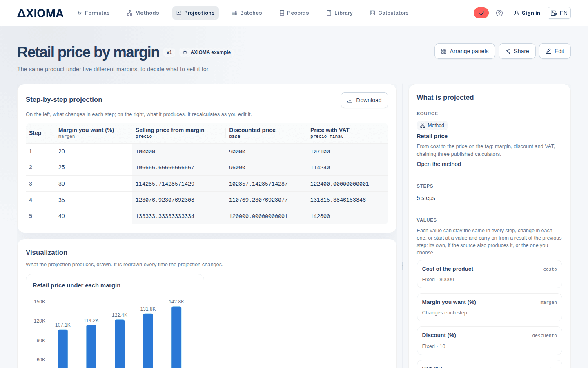Click Arrange panels button

click(x=465, y=51)
